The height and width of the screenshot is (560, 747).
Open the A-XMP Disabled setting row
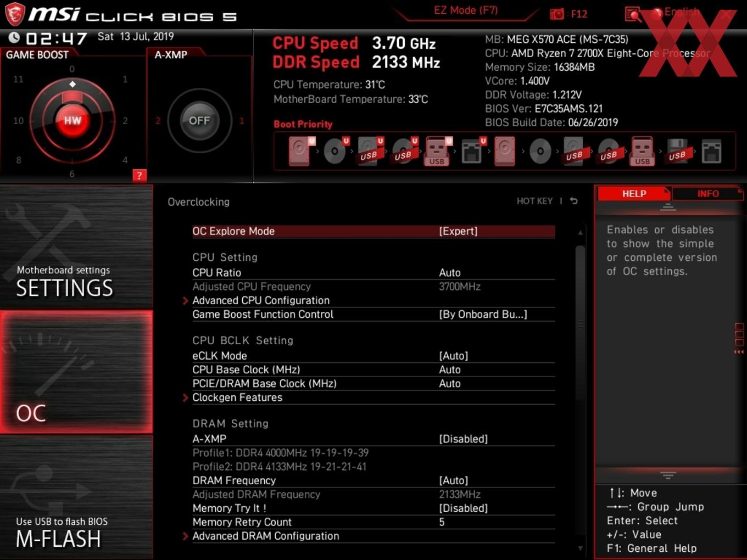pos(374,439)
